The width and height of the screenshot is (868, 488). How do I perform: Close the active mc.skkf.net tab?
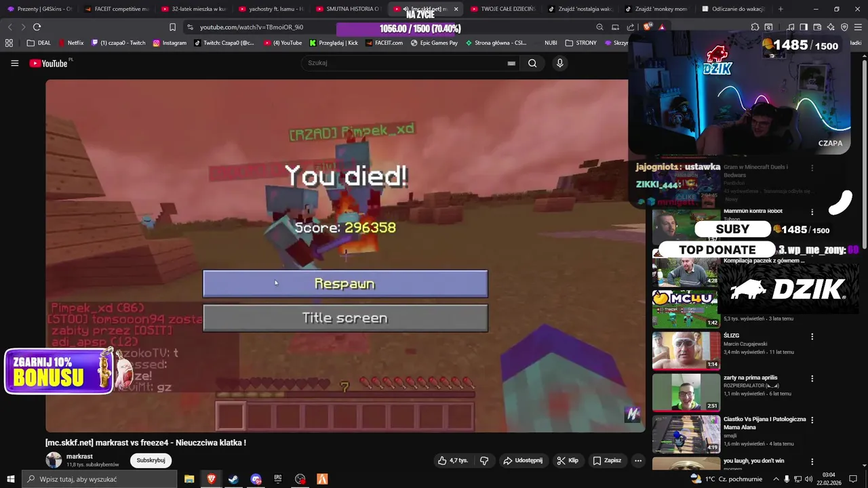(x=456, y=9)
